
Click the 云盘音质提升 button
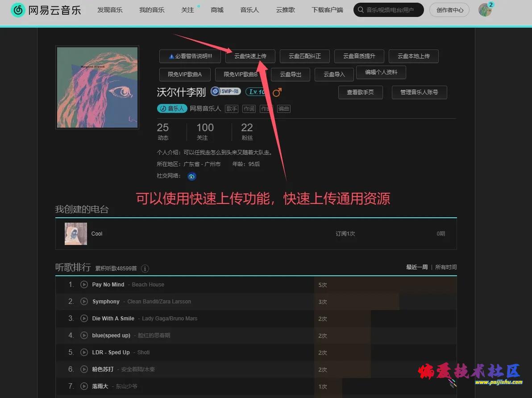359,56
